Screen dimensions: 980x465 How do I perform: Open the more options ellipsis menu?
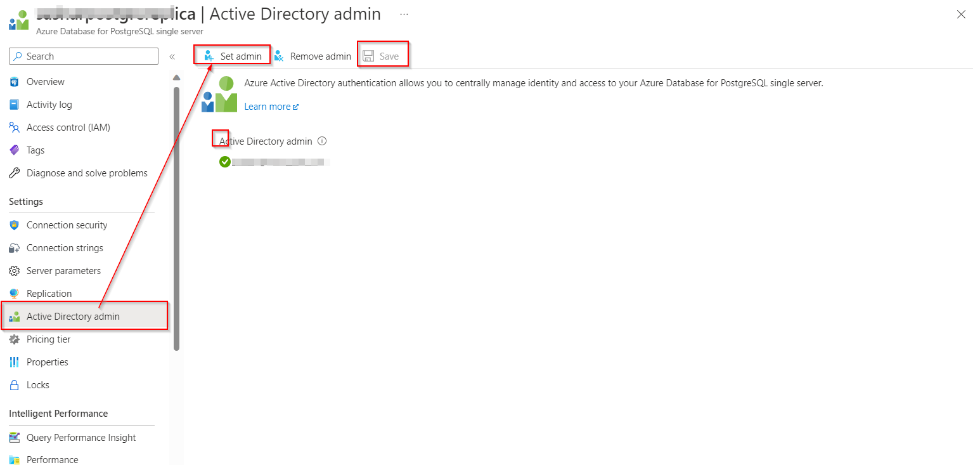coord(404,13)
